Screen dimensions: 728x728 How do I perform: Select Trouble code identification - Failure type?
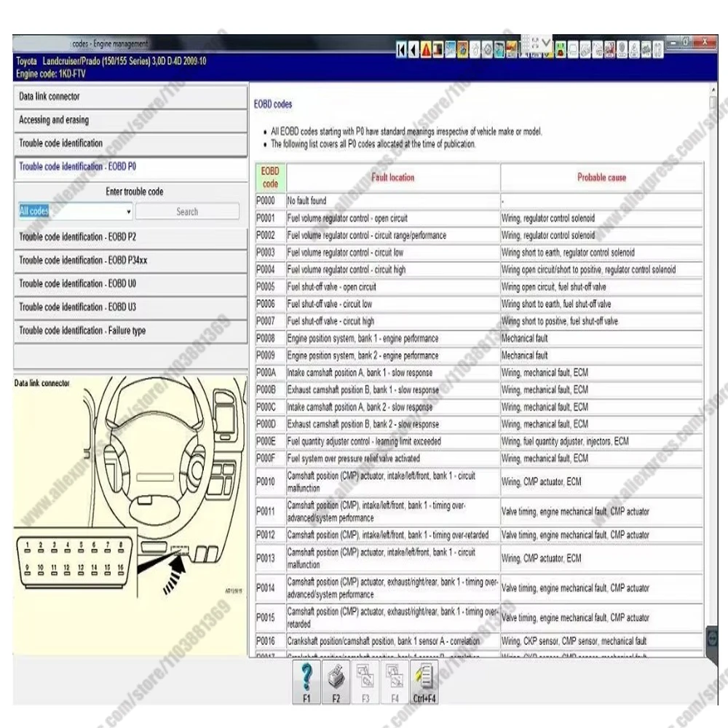[x=130, y=331]
